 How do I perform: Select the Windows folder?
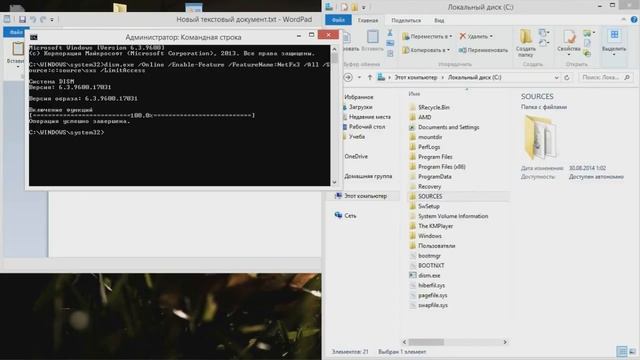coord(429,236)
